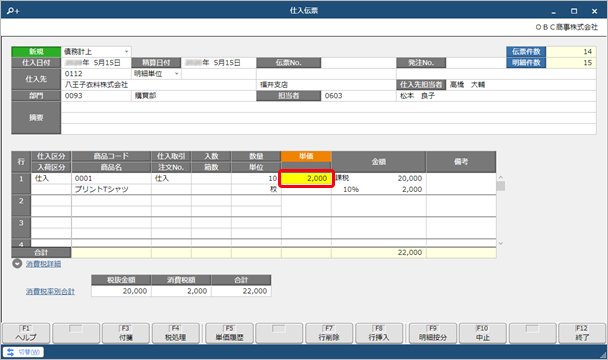Select row 2 number header
The image size is (608, 360).
21,206
